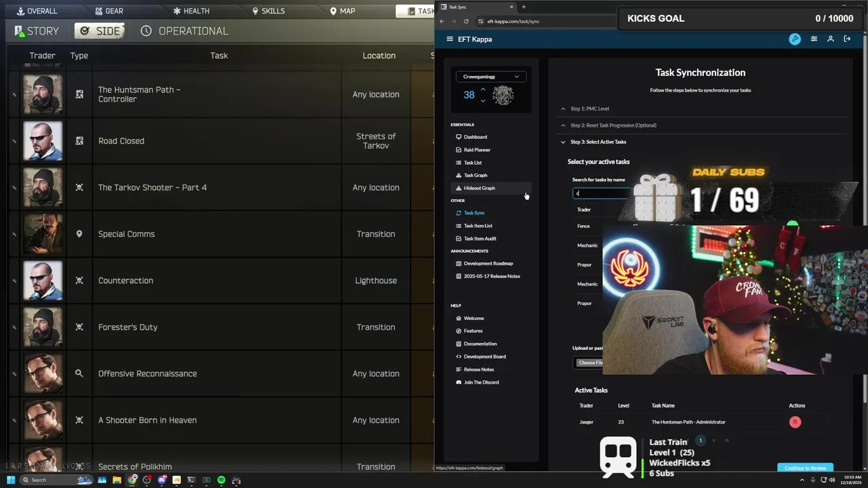Open the EFT Kappa hamburger menu
The image size is (868, 488).
pyautogui.click(x=450, y=39)
